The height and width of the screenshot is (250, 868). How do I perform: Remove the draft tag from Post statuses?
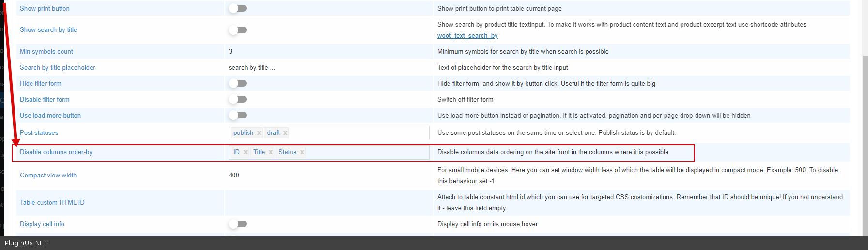[285, 133]
